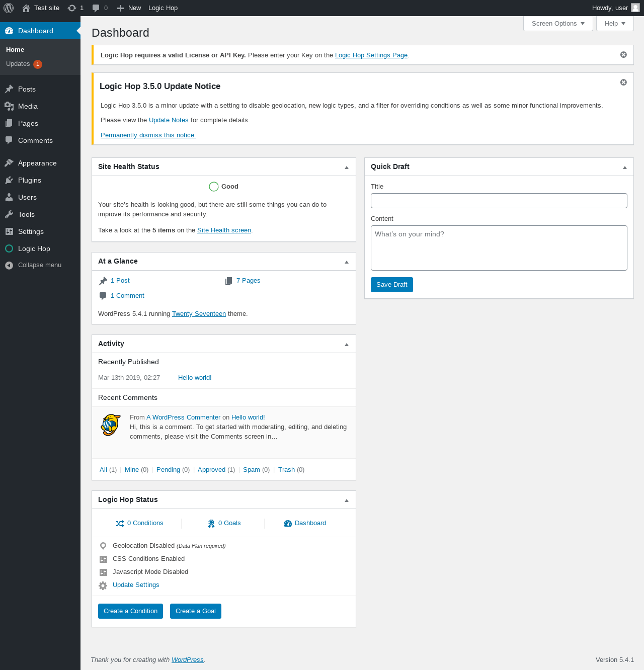Viewport: 644px width, 670px height.
Task: Click the Comments bubble icon in sidebar
Action: pyautogui.click(x=9, y=140)
